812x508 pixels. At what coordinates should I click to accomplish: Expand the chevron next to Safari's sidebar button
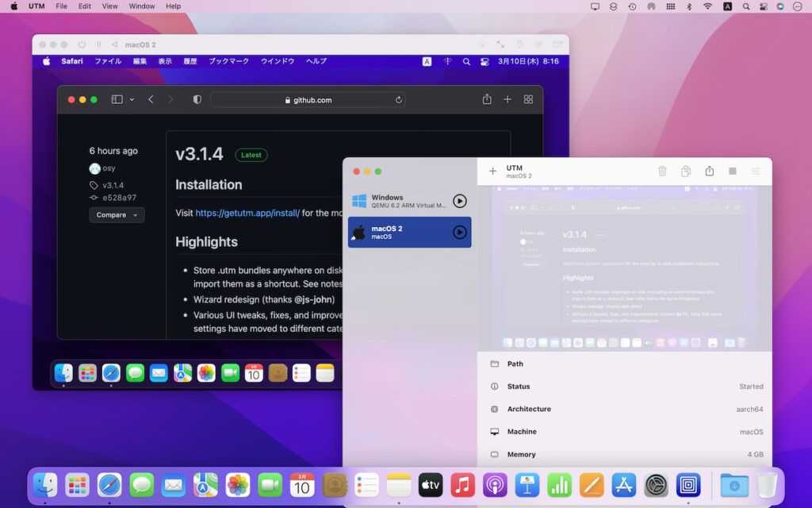pyautogui.click(x=132, y=99)
